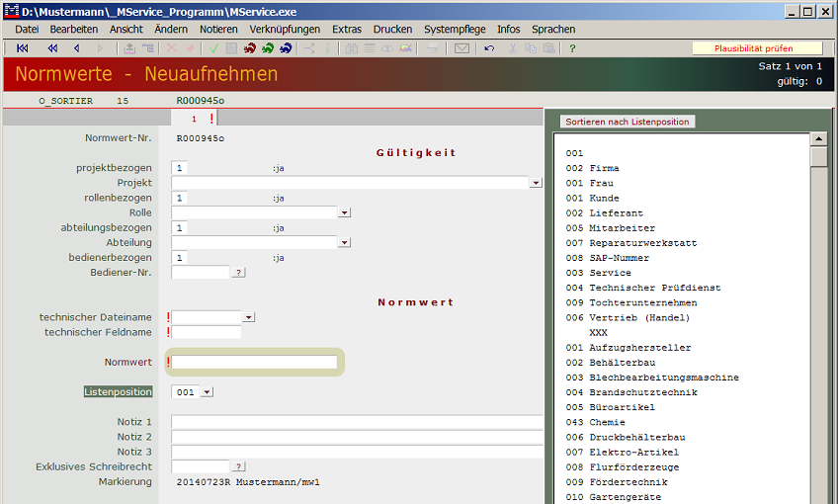The width and height of the screenshot is (838, 504).
Task: Click the blue figure toolbar icon
Action: 286,47
